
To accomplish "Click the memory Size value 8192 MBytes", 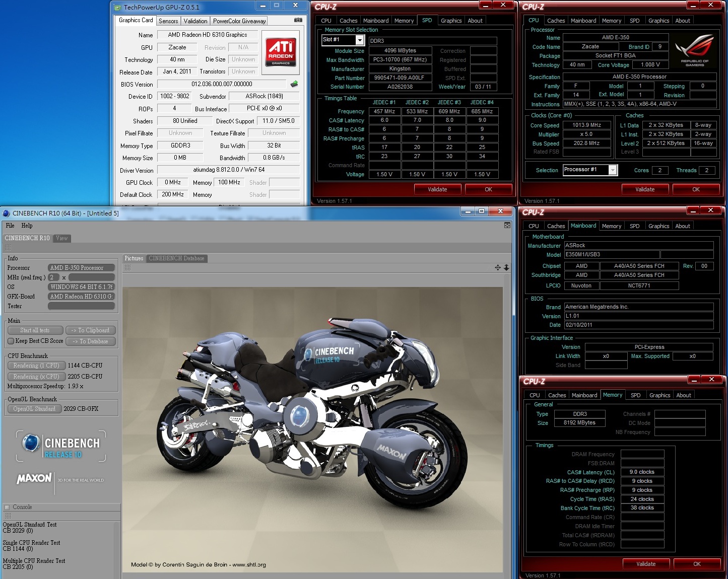I will click(579, 423).
